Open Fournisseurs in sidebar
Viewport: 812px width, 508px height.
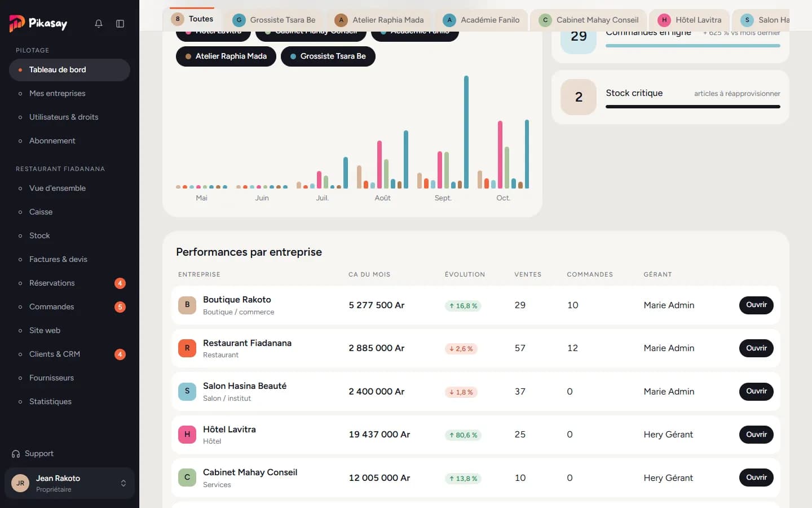(69, 378)
